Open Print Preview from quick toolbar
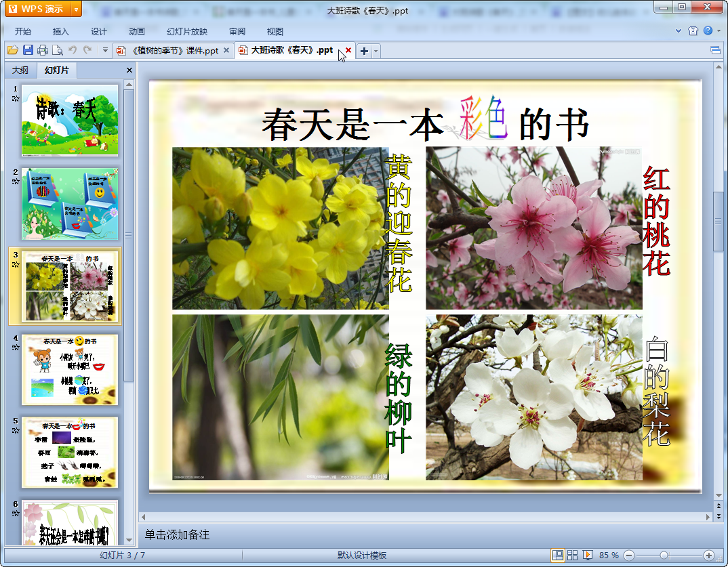728x567 pixels. 58,50
